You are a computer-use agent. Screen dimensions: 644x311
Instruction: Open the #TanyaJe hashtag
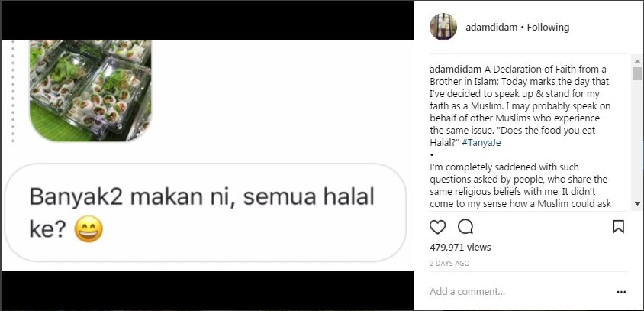coord(481,143)
